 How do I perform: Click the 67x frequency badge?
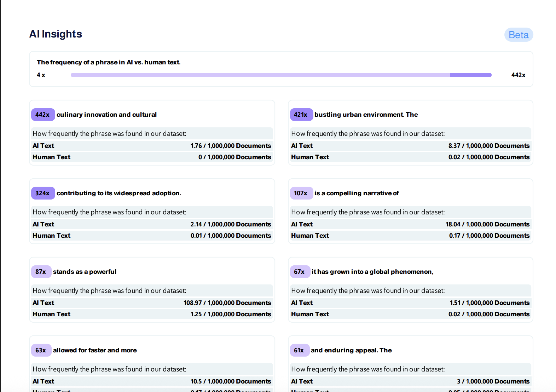click(300, 272)
